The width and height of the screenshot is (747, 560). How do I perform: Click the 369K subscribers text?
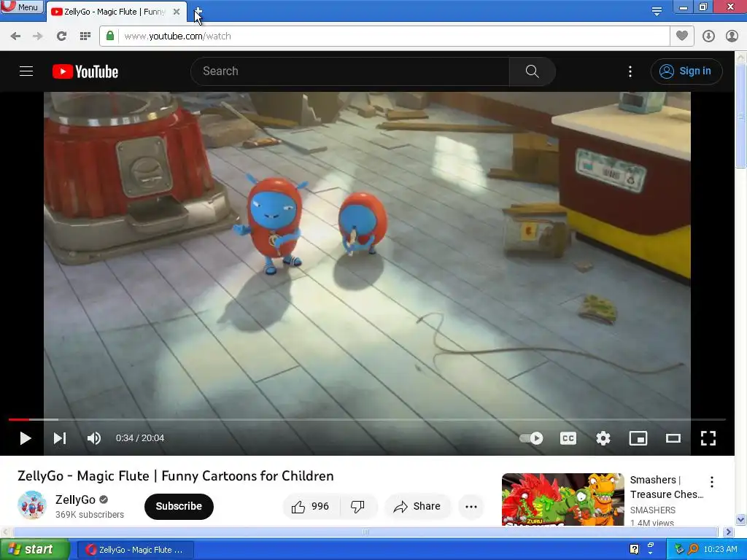pos(90,515)
